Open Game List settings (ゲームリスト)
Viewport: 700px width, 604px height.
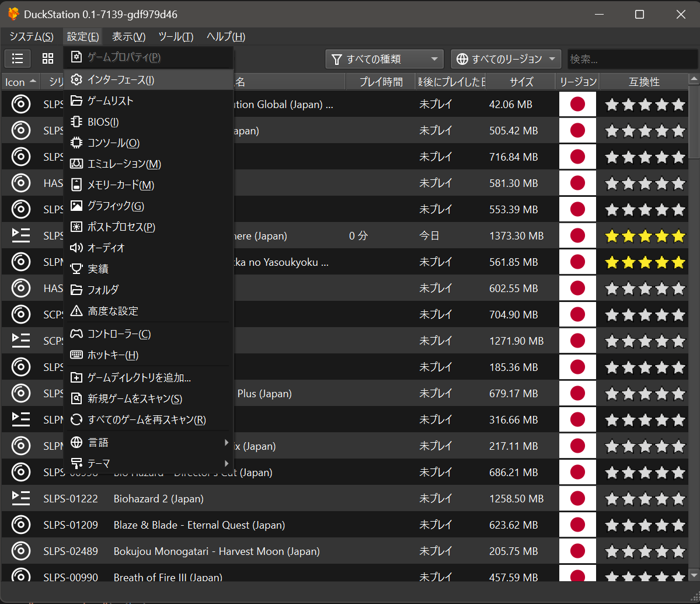[x=149, y=101]
